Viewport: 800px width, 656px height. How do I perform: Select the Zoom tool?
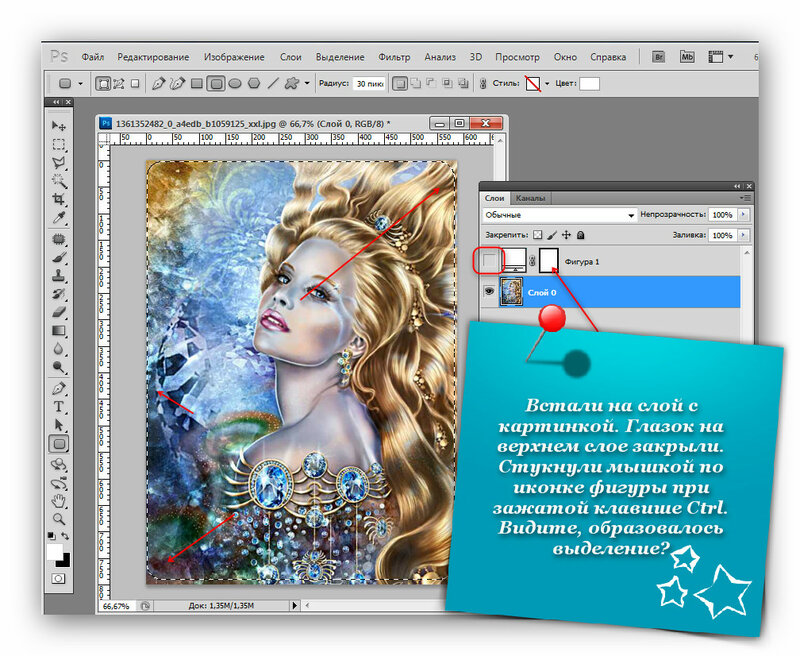click(59, 519)
